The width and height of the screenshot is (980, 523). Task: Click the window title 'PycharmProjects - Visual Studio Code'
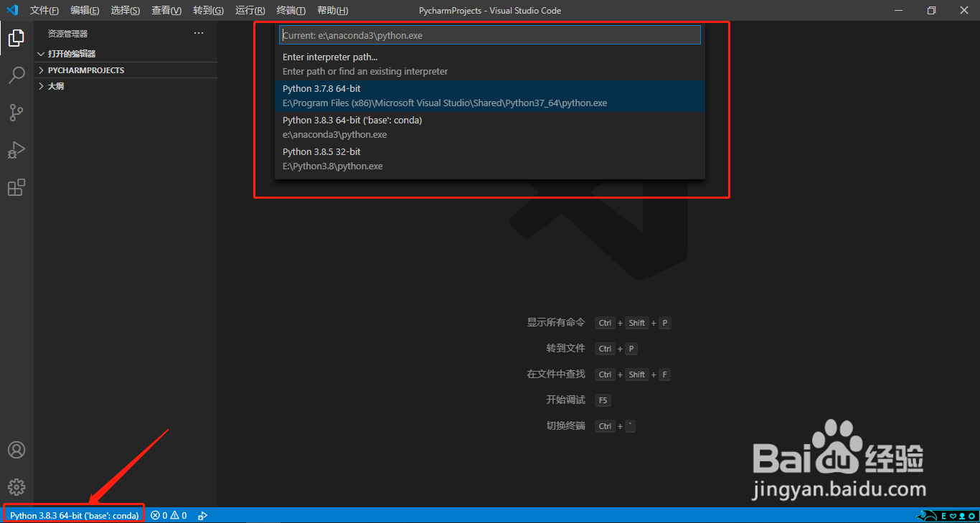(490, 11)
